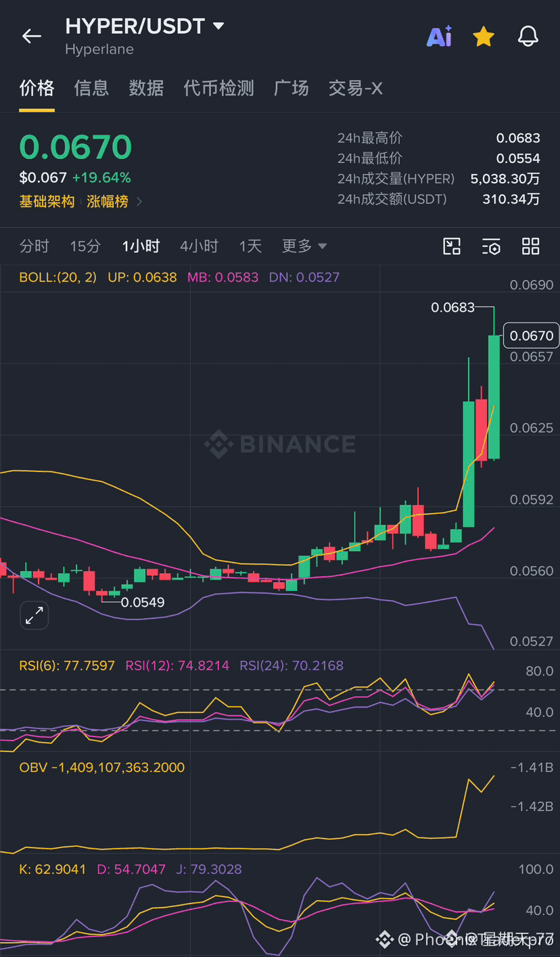Click the 24h最低价 value 0.0554

pos(518,158)
